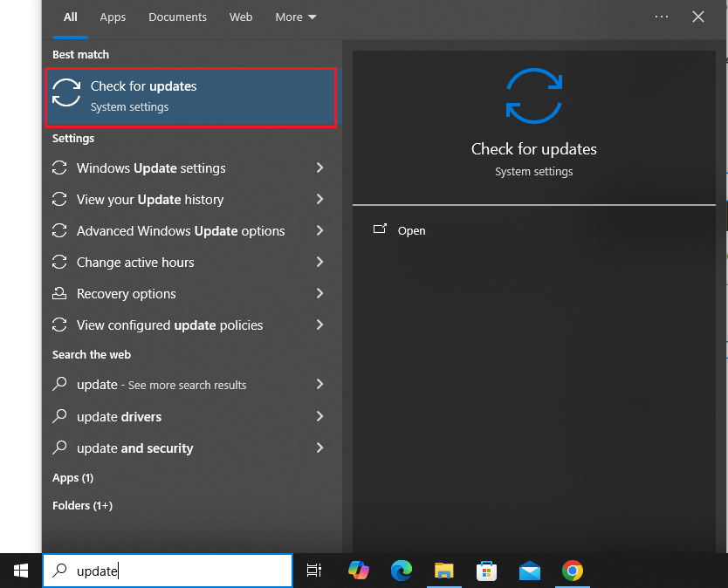Click the Task View icon

314,571
